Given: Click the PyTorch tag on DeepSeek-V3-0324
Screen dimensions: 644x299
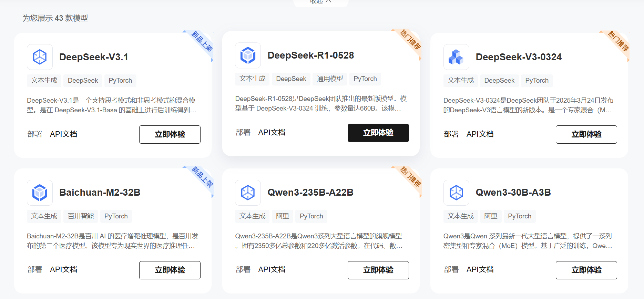Looking at the screenshot, I should [537, 80].
